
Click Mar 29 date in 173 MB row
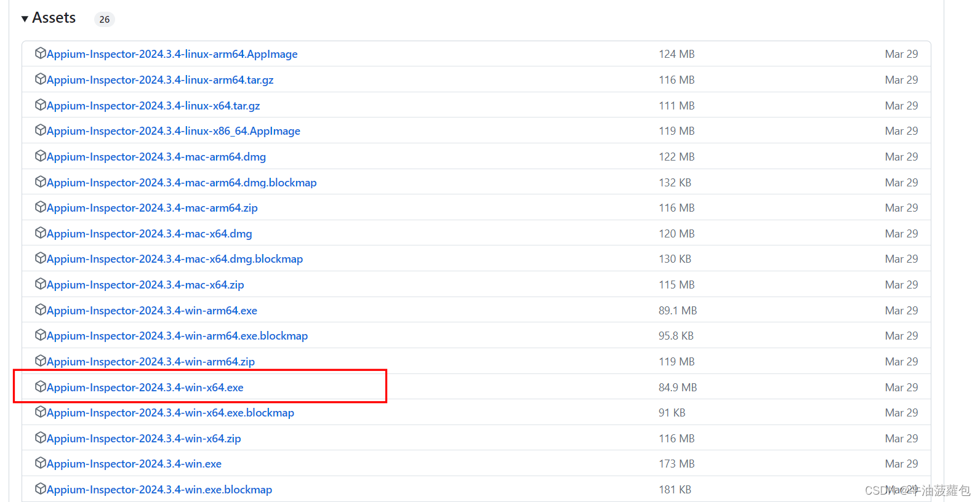click(x=901, y=464)
